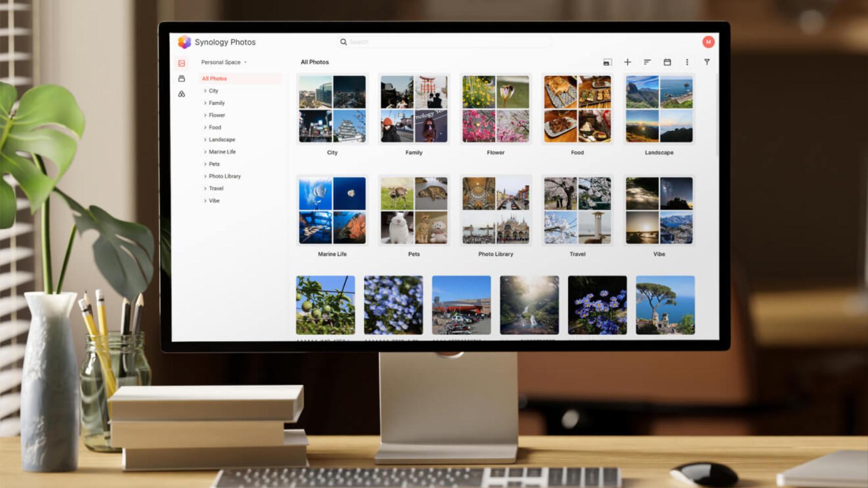Open the more options three-dot menu
The height and width of the screenshot is (488, 868).
pos(687,62)
